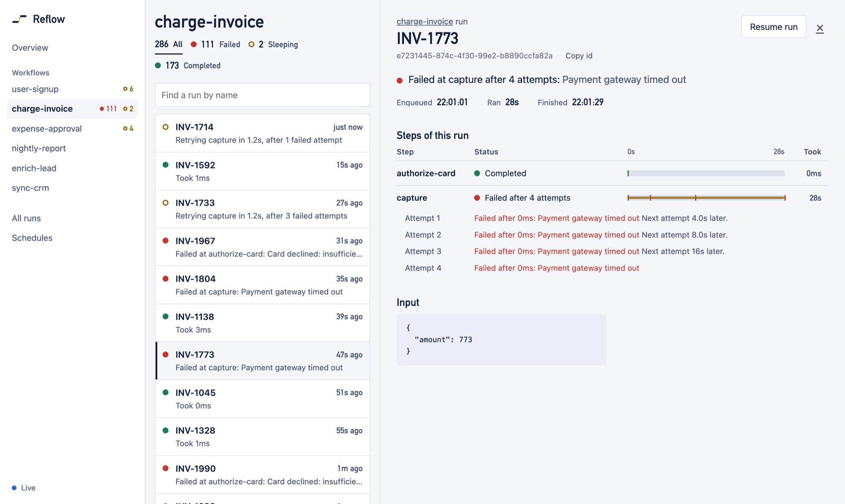
Task: Click the Live status label
Action: point(28,488)
